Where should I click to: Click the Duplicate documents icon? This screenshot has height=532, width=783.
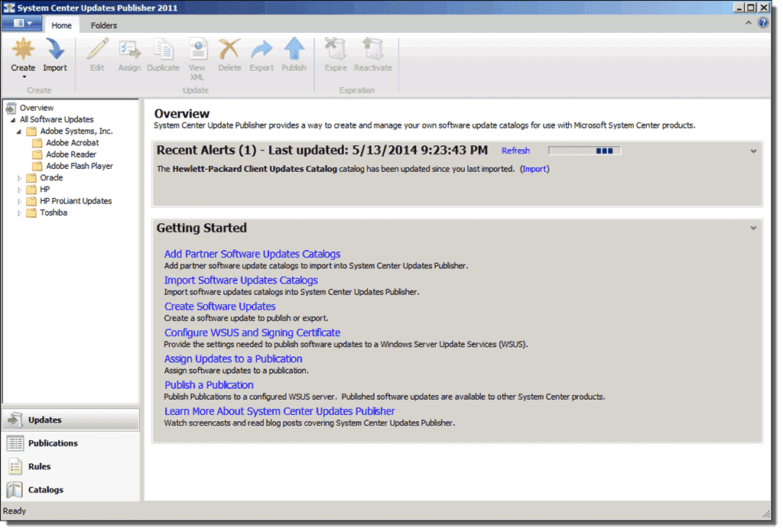(x=164, y=50)
